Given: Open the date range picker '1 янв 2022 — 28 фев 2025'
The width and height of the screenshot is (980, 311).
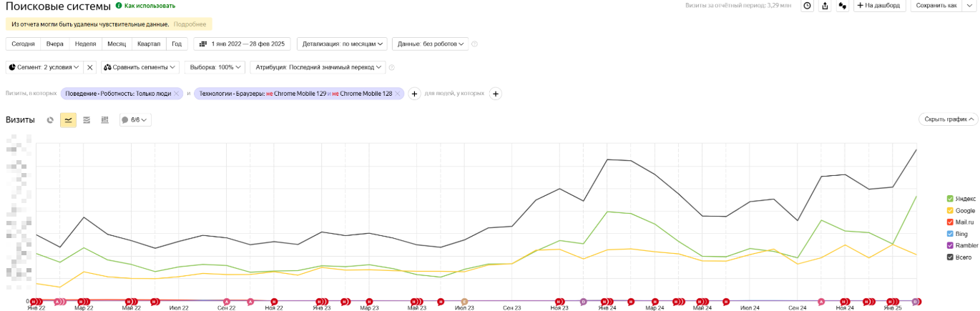Looking at the screenshot, I should [242, 44].
